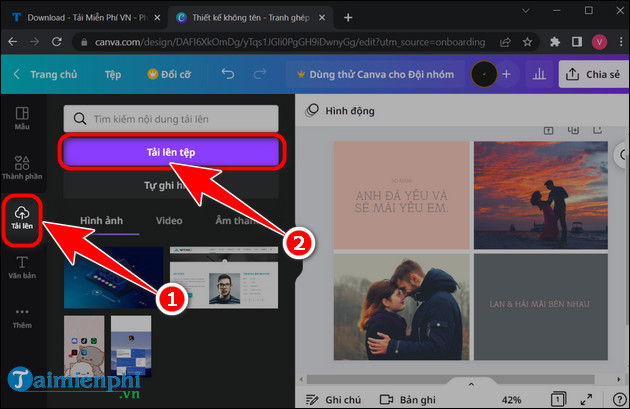This screenshot has width=630, height=409.
Task: Go back in browser history
Action: (12, 42)
